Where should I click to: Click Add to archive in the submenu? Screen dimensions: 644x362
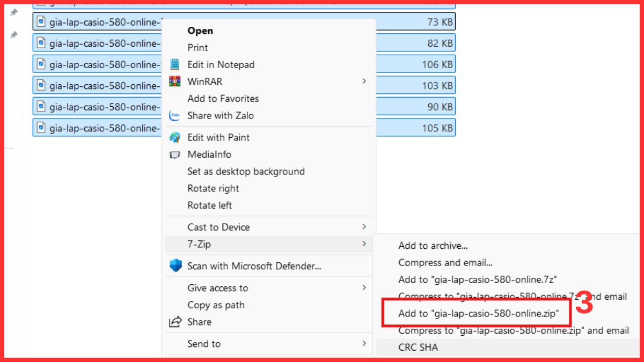point(433,245)
